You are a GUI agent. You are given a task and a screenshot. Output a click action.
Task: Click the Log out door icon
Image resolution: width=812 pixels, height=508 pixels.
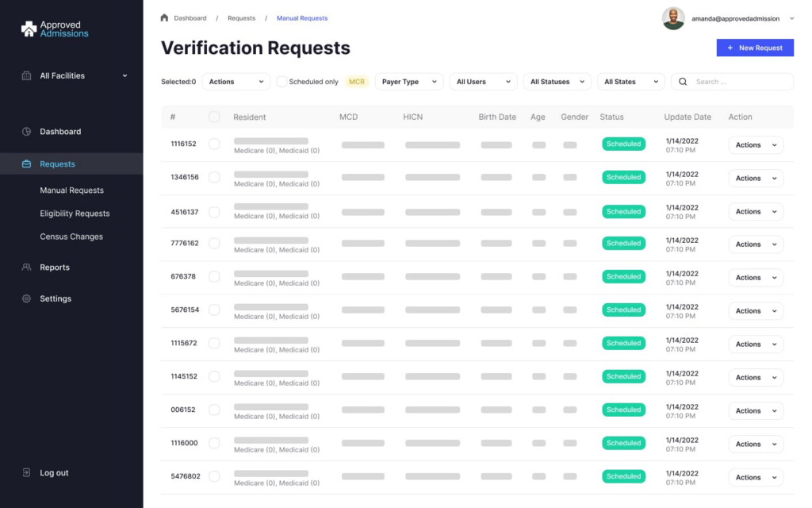26,473
